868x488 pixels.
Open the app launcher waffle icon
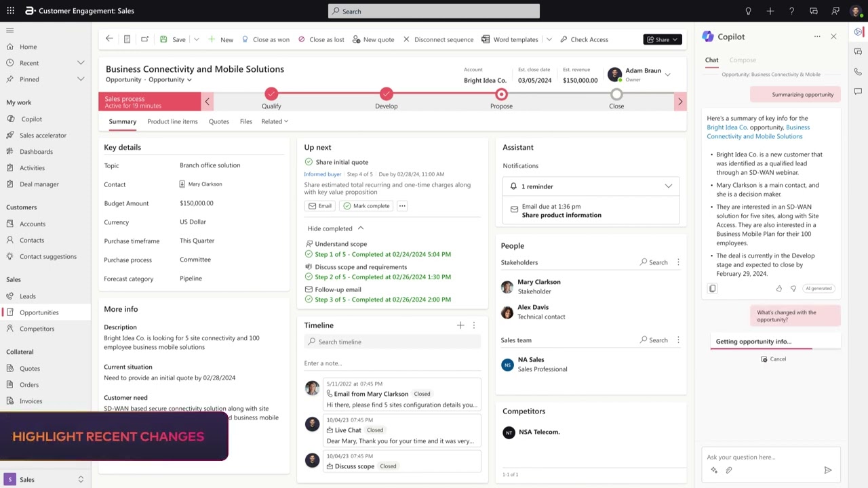10,11
